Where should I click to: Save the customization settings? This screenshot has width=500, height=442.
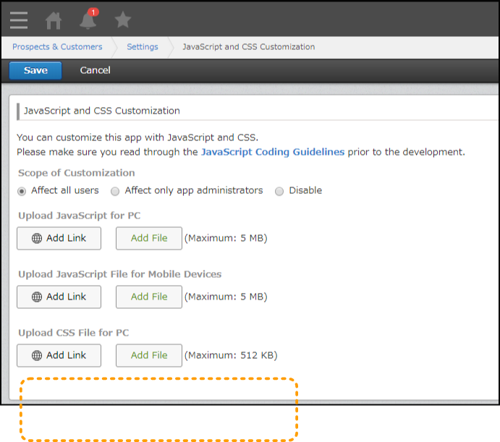pyautogui.click(x=35, y=70)
